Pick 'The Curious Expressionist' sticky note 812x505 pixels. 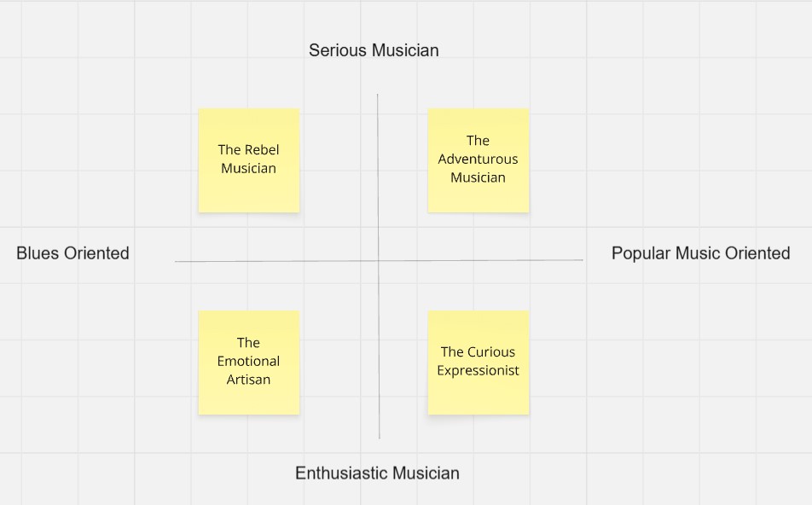[478, 363]
